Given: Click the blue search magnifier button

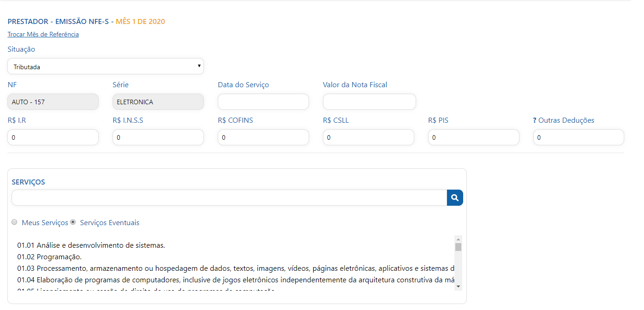Looking at the screenshot, I should point(455,197).
